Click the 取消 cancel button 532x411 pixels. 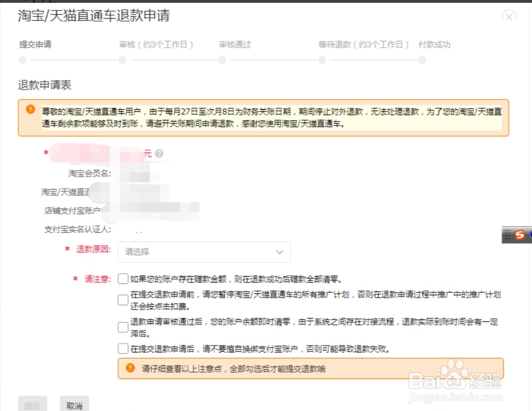pos(74,405)
